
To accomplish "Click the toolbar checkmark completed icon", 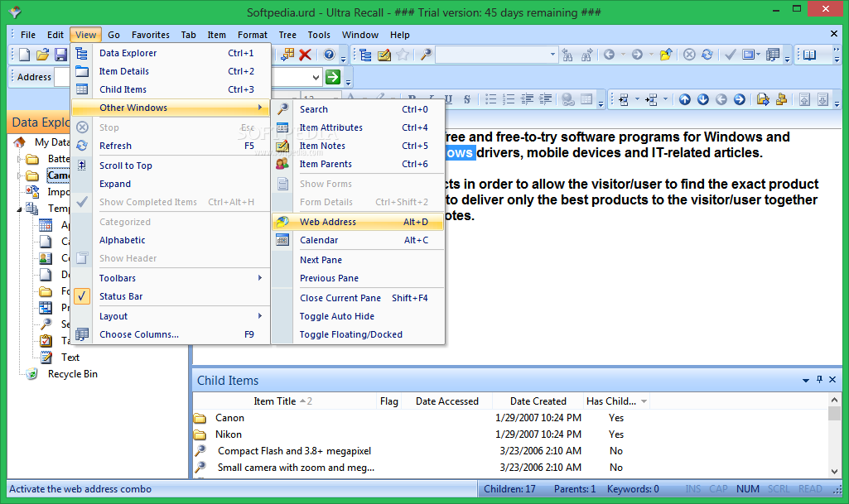I will coord(731,55).
